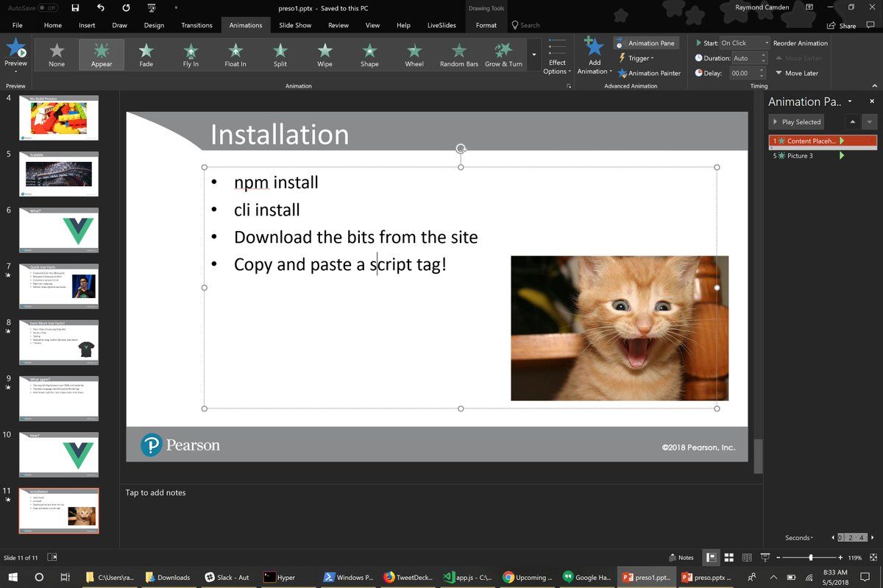Toggle the AutoSave switch

tap(47, 7)
